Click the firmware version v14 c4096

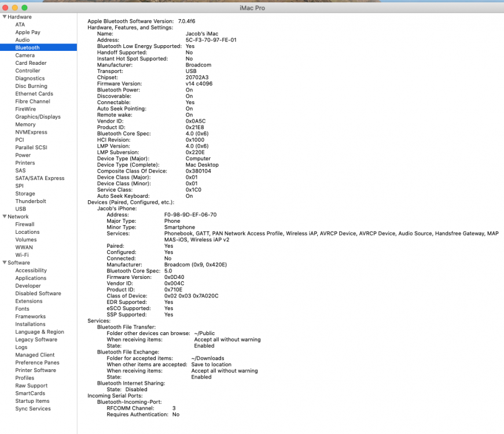[199, 83]
